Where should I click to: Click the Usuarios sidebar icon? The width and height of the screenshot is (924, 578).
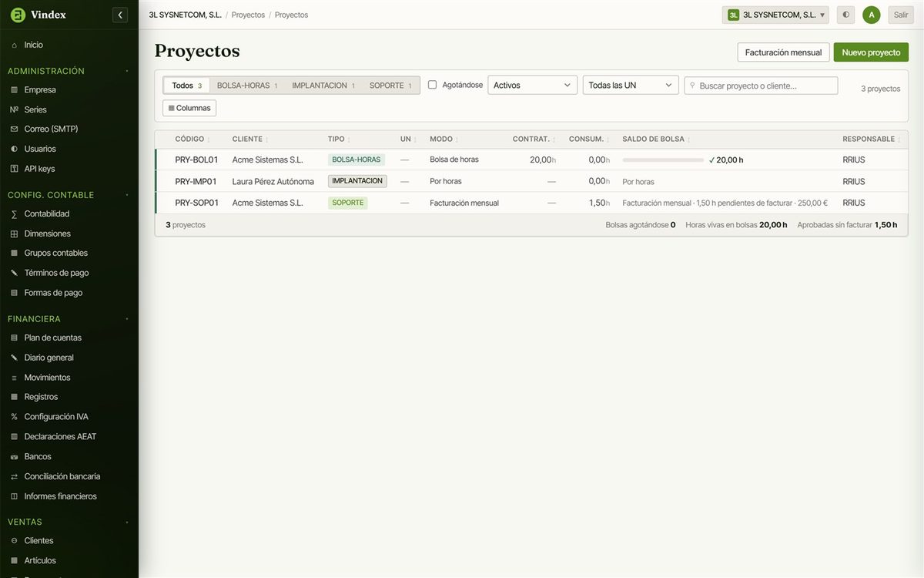click(x=14, y=150)
